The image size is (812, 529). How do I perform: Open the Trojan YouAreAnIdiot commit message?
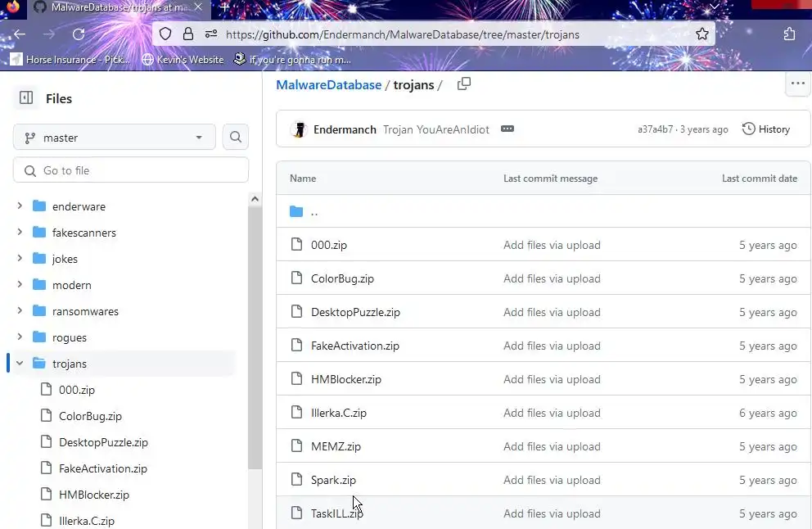(x=436, y=129)
